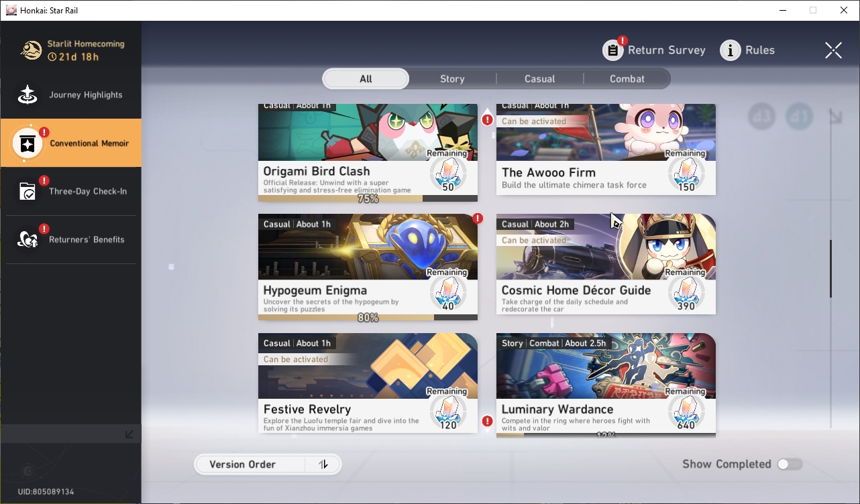Open the Cosmic Home Décor Guide card
860x504 pixels.
606,264
